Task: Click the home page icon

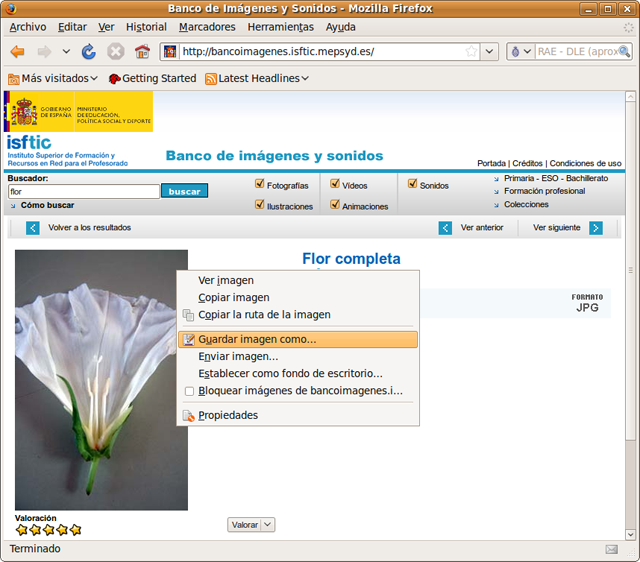Action: coord(142,51)
